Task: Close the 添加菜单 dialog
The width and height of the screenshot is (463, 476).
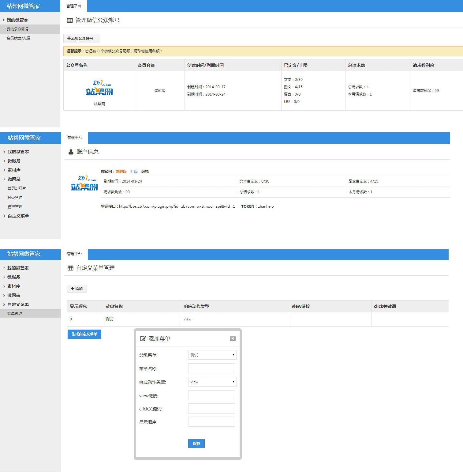Action: tap(233, 338)
